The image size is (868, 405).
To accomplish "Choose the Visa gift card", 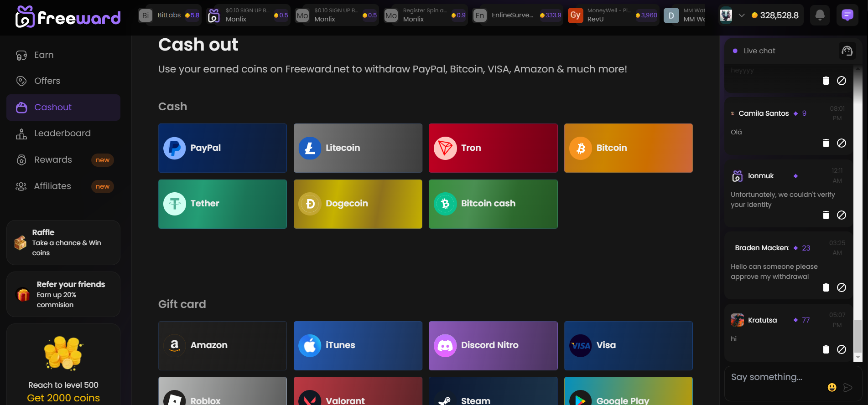I will [x=629, y=346].
